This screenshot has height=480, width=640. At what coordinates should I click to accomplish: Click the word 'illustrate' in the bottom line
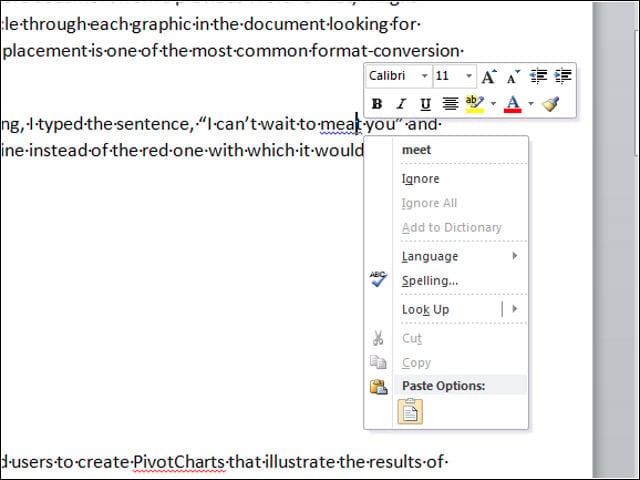tap(300, 462)
